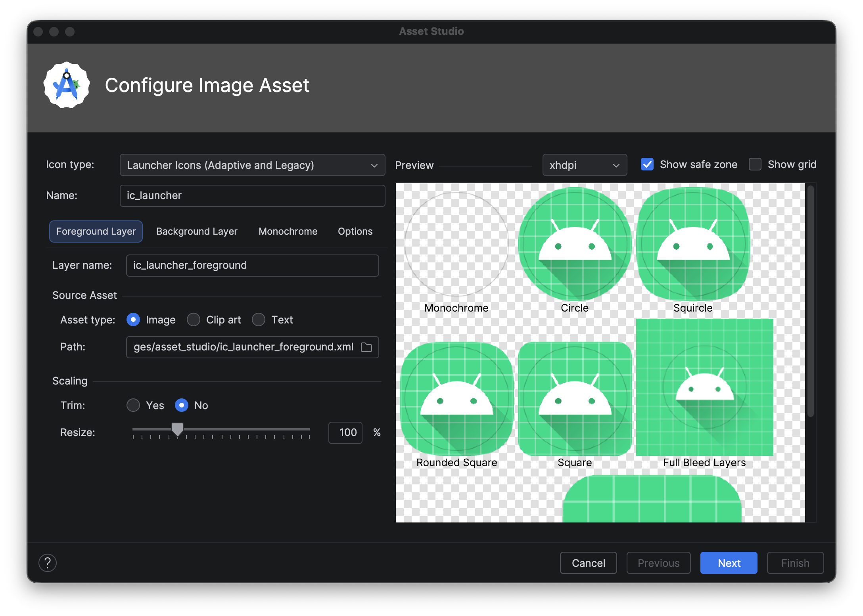863x616 pixels.
Task: Click the Next button
Action: [x=729, y=563]
